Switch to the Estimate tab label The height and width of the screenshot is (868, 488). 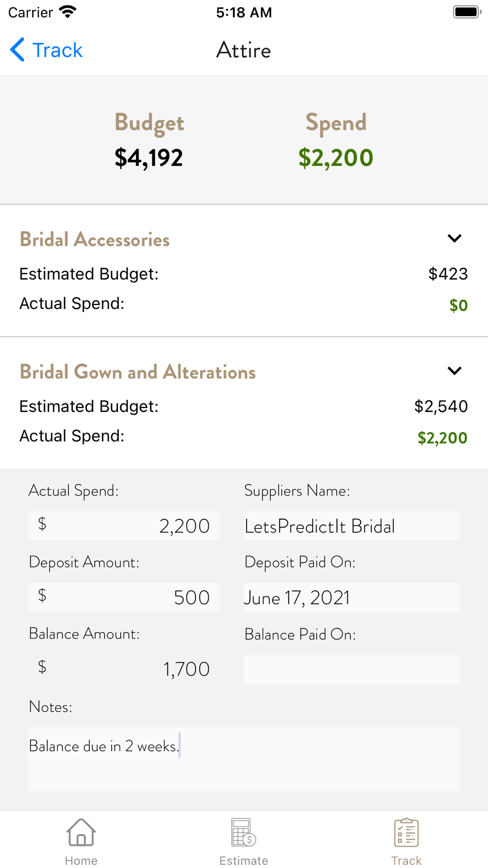[x=244, y=861]
